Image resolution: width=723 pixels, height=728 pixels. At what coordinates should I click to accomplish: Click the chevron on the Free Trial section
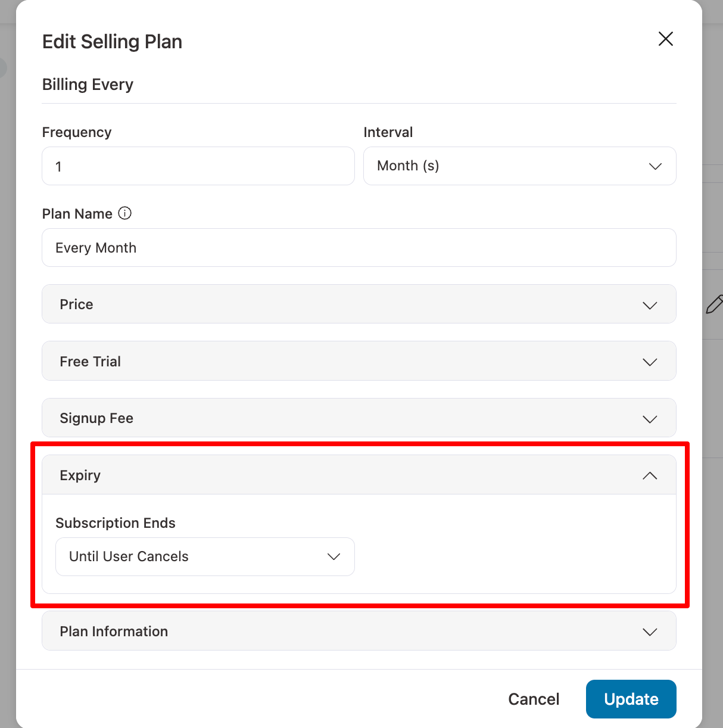click(x=650, y=361)
